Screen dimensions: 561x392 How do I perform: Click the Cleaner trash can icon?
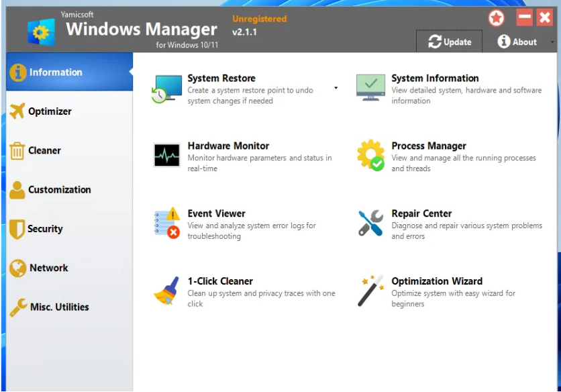click(17, 150)
